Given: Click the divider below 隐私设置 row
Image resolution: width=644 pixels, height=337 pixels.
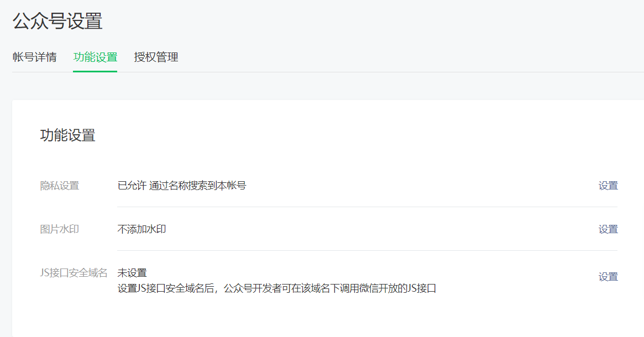Looking at the screenshot, I should (368, 207).
